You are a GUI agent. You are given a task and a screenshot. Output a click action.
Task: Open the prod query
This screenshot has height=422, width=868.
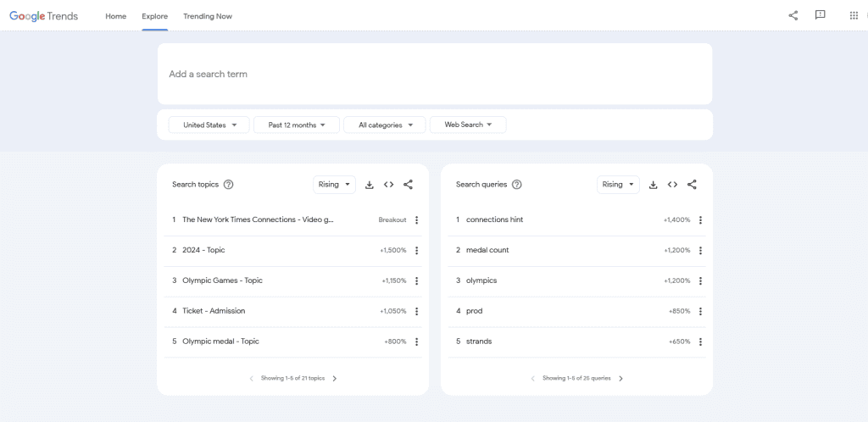coord(475,311)
